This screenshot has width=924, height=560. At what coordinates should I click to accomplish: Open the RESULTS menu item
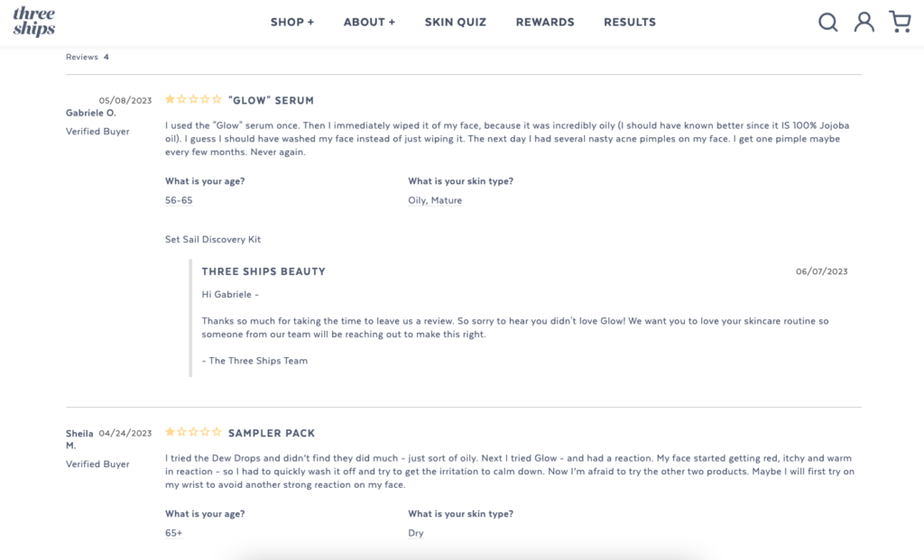(630, 22)
